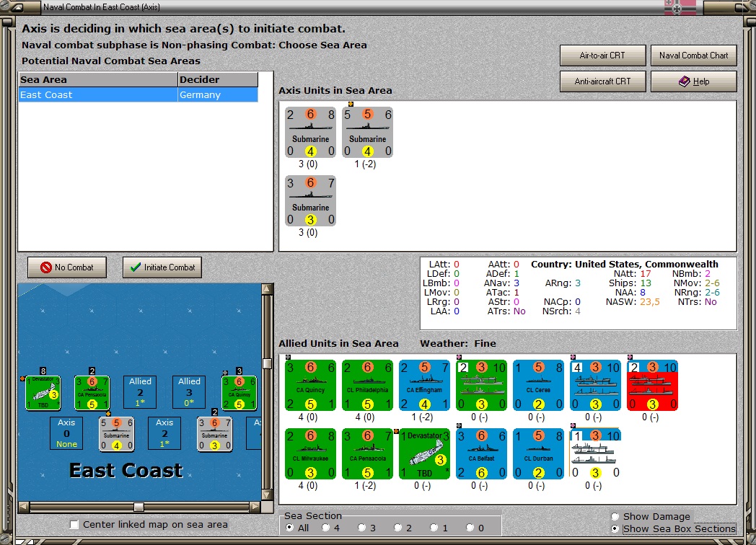Select the CL Philadelphia unit counter
The height and width of the screenshot is (545, 756).
pos(367,386)
